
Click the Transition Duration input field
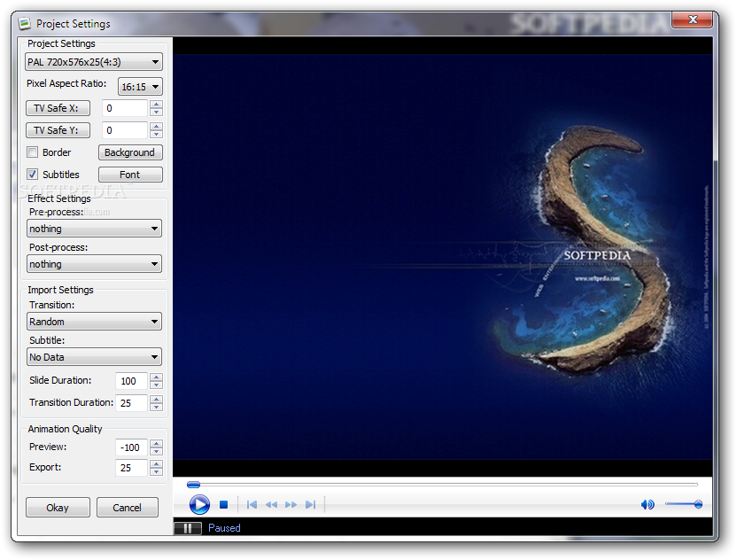132,403
